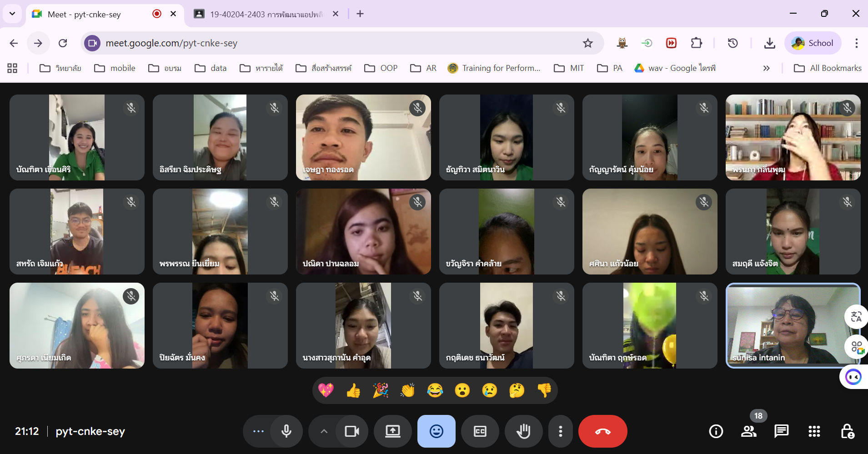
Task: Toggle the microphone on or off
Action: [x=286, y=431]
